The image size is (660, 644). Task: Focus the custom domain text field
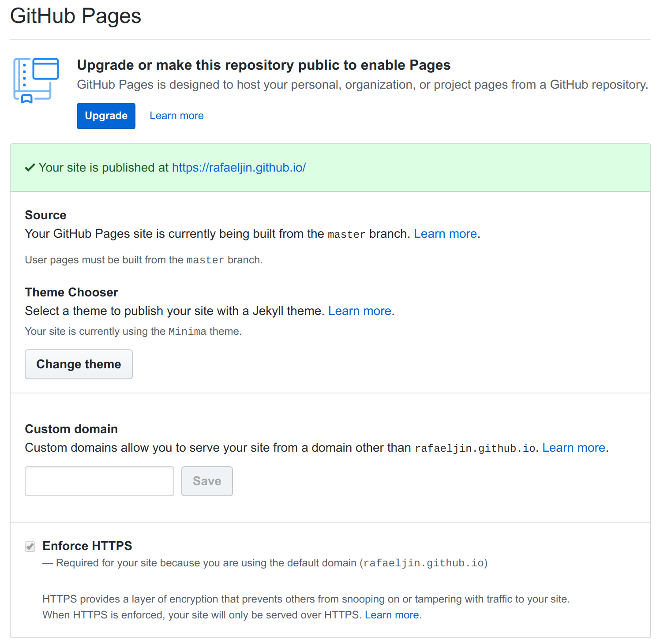99,481
